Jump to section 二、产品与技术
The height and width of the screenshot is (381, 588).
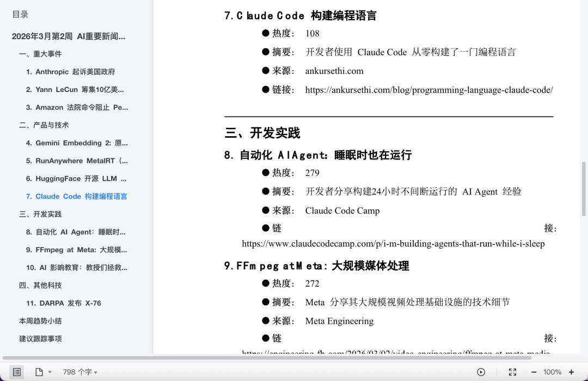(x=44, y=125)
